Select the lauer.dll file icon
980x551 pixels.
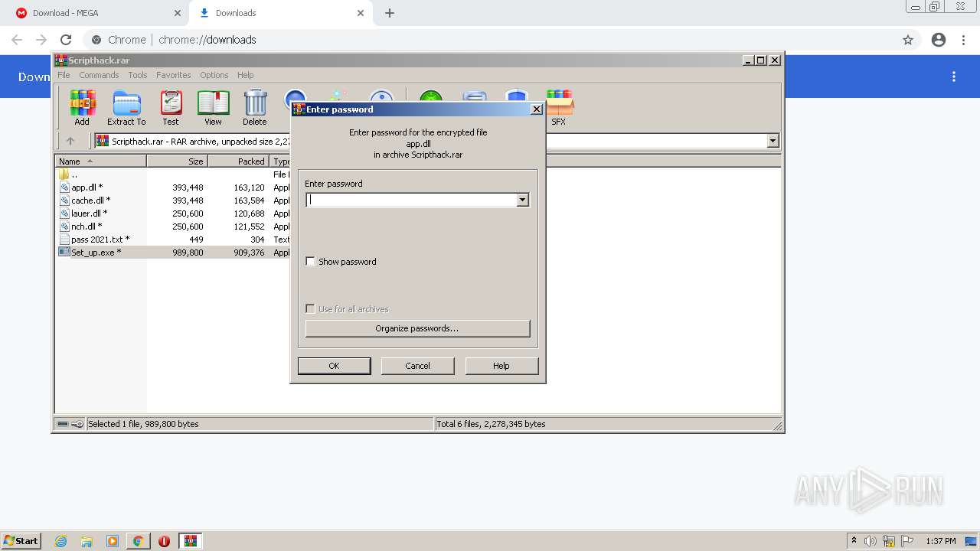(x=64, y=214)
